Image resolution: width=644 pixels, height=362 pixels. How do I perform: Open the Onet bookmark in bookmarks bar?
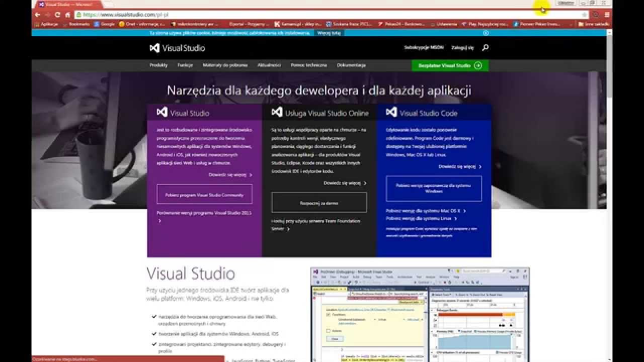(142, 24)
